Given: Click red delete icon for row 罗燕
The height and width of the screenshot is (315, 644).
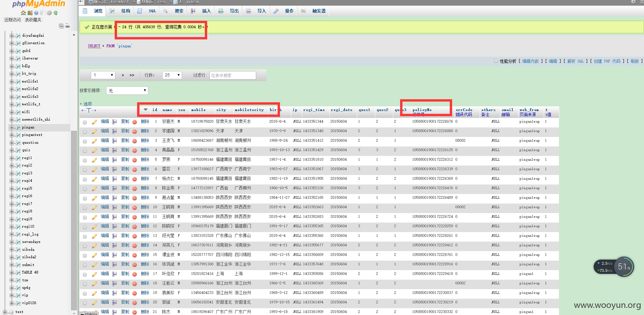Looking at the screenshot, I should click(135, 160).
